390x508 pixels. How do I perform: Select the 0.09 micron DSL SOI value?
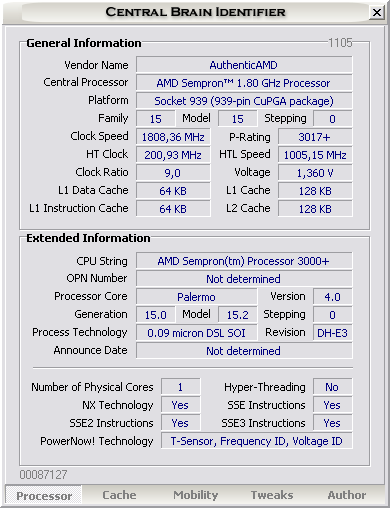(x=196, y=333)
